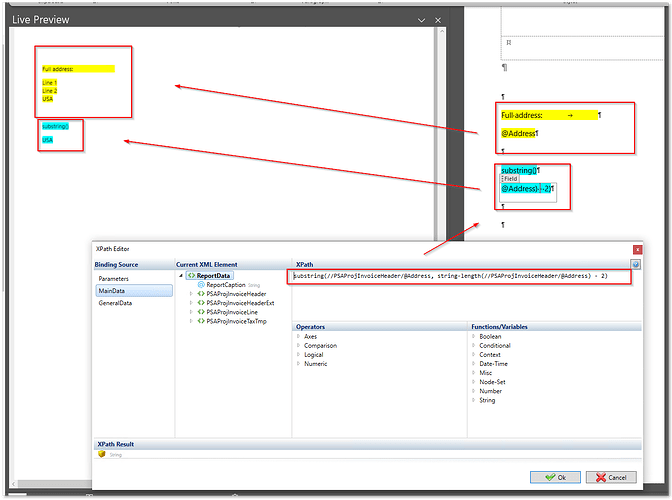This screenshot has width=672, height=500.
Task: Click 'Line 2' in Live Preview
Action: 49,90
